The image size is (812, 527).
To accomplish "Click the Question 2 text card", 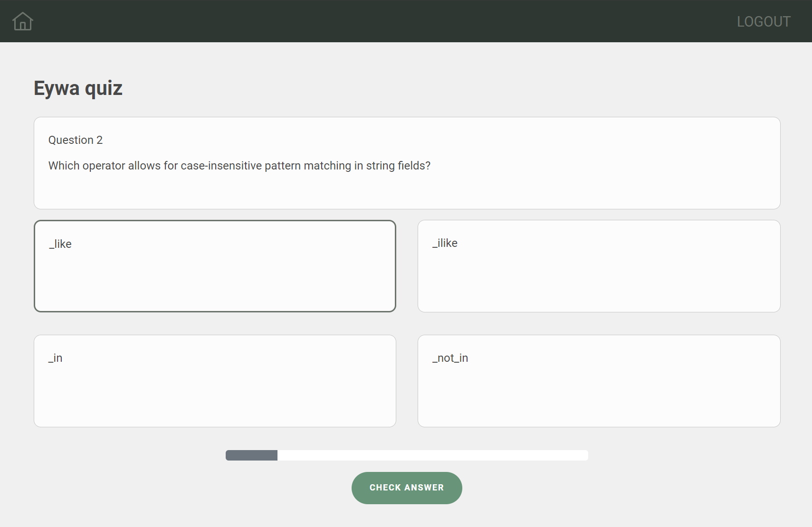I will pyautogui.click(x=406, y=163).
